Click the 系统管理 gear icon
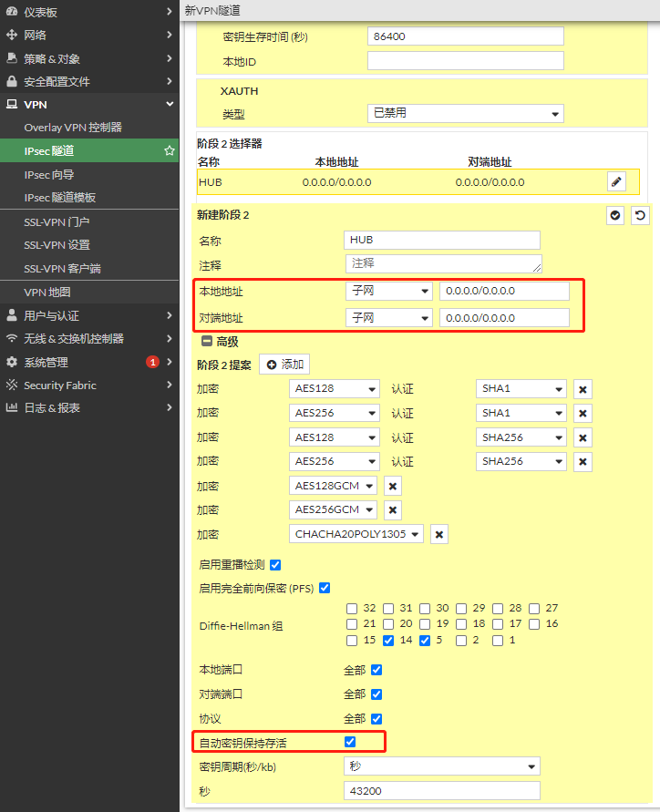Screen dimensions: 660x812 point(12,362)
